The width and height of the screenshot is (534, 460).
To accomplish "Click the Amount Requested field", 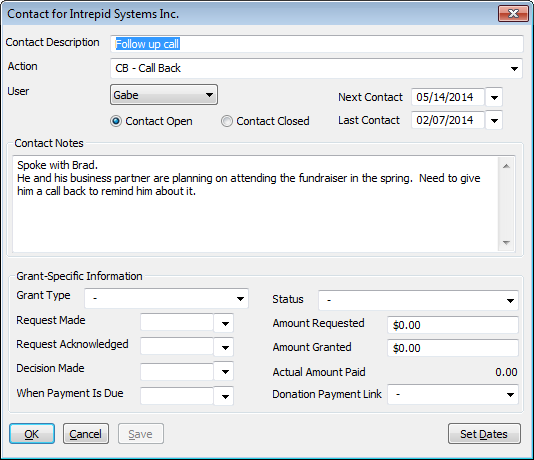I will click(x=453, y=325).
